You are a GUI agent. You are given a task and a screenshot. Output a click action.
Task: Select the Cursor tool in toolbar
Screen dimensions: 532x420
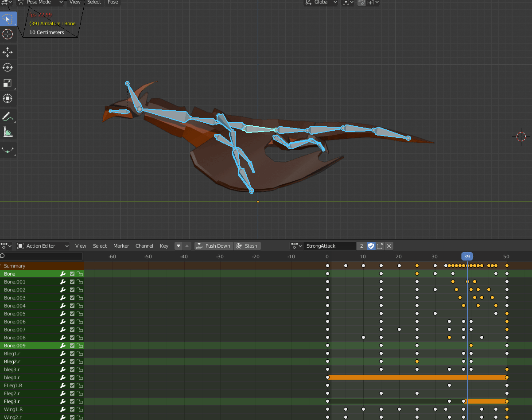tap(8, 34)
